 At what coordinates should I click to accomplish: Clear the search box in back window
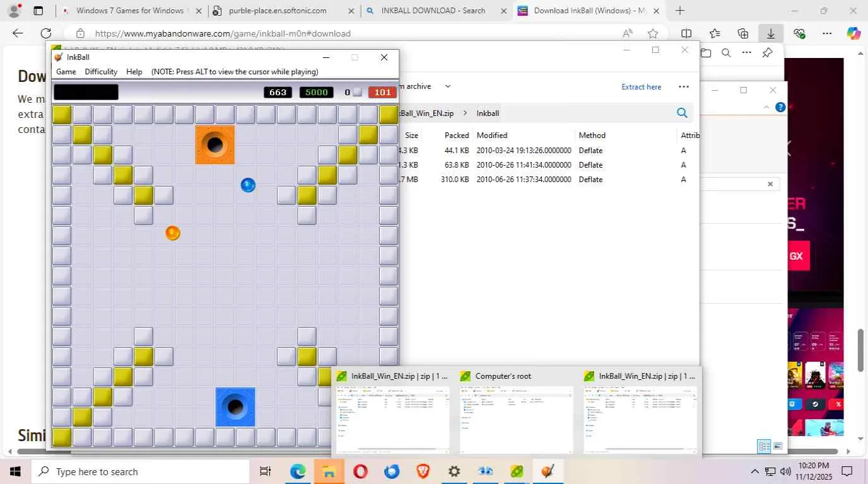[770, 184]
